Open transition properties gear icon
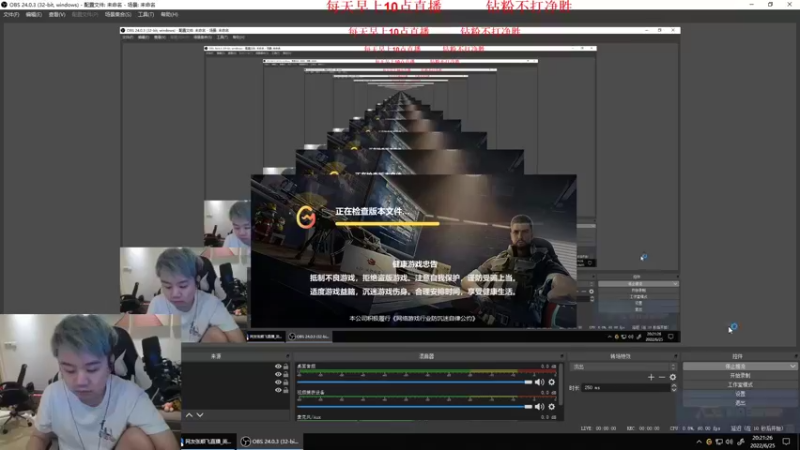800x450 pixels. [x=673, y=377]
